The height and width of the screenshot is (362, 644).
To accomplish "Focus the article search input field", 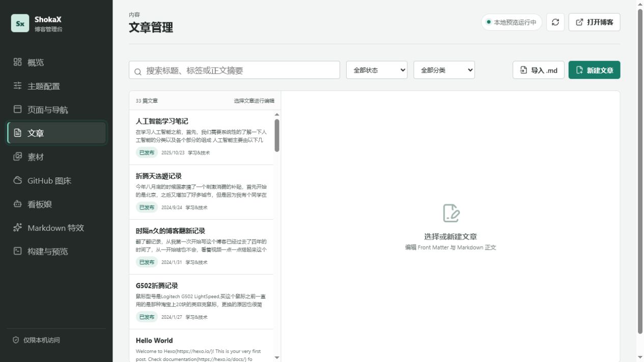I will tap(234, 70).
